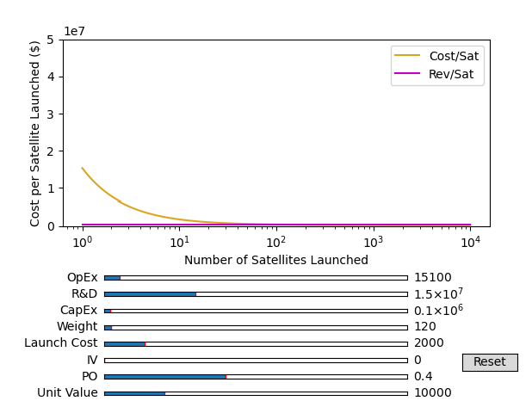532x401 pixels.
Task: Click the Unit Value reading 10000
Action: pyautogui.click(x=432, y=393)
